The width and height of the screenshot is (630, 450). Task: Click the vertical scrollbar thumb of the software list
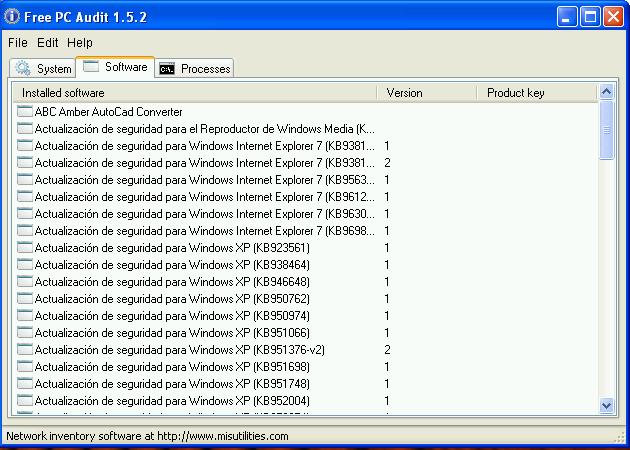click(606, 130)
